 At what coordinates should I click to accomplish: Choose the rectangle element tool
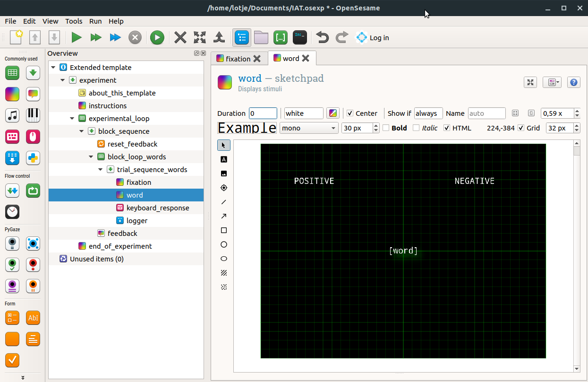224,230
